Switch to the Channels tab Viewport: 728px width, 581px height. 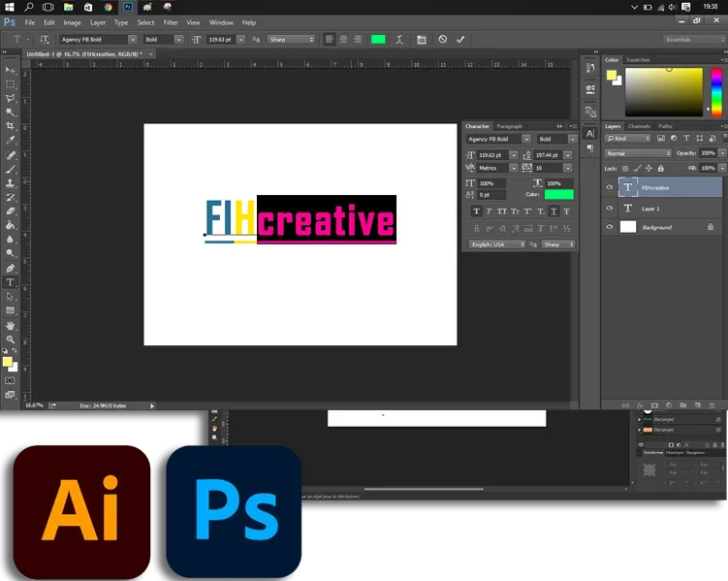(x=639, y=126)
